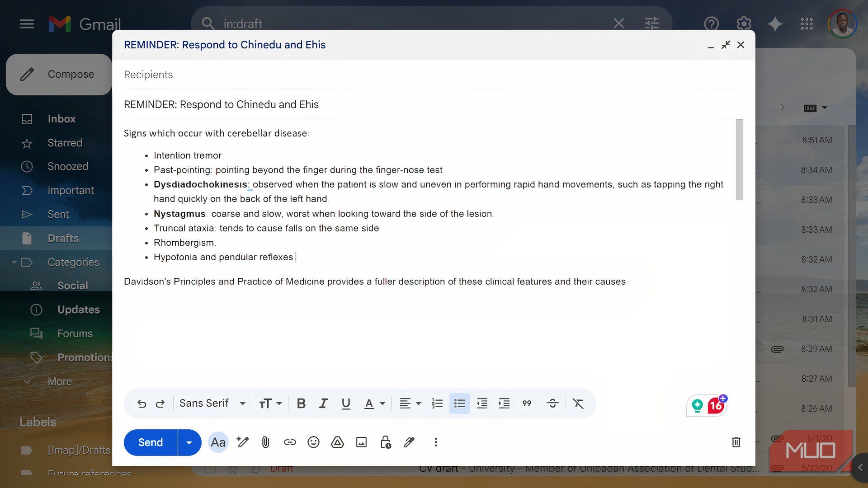Discard draft using the trash icon

pyautogui.click(x=736, y=442)
